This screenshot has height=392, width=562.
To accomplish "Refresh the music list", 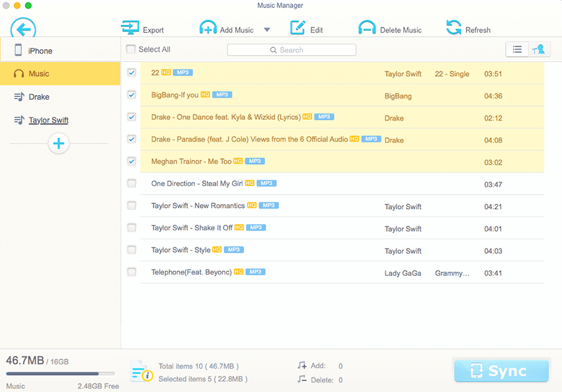I will 453,29.
